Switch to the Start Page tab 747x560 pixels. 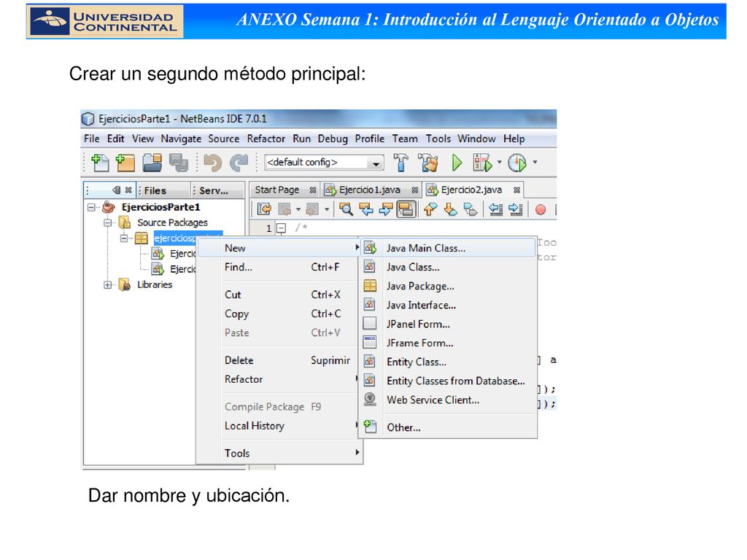(277, 190)
